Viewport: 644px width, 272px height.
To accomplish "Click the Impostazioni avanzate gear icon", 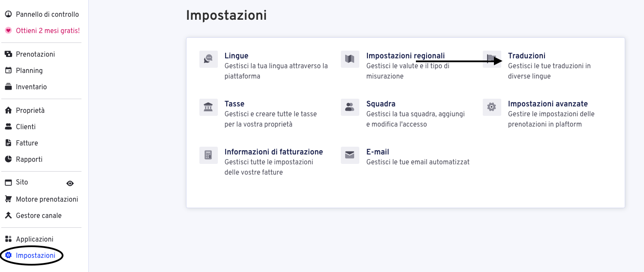I will point(492,107).
